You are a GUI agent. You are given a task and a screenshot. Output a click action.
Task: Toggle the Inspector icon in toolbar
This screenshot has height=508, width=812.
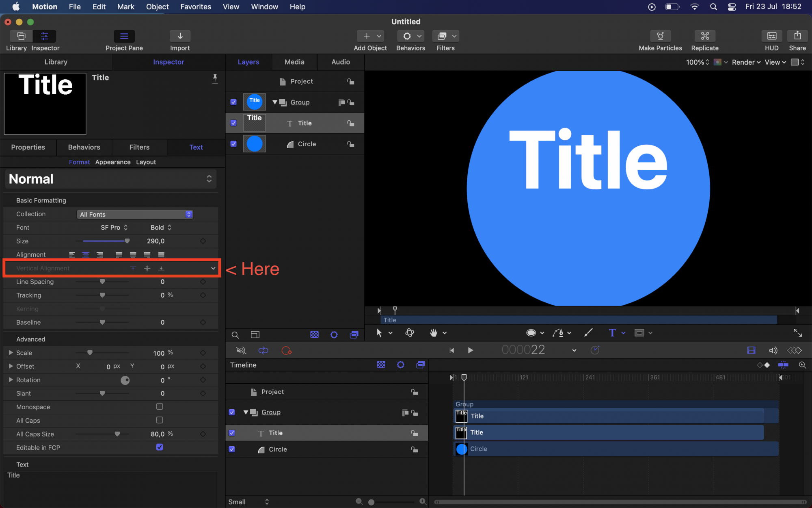tap(45, 36)
